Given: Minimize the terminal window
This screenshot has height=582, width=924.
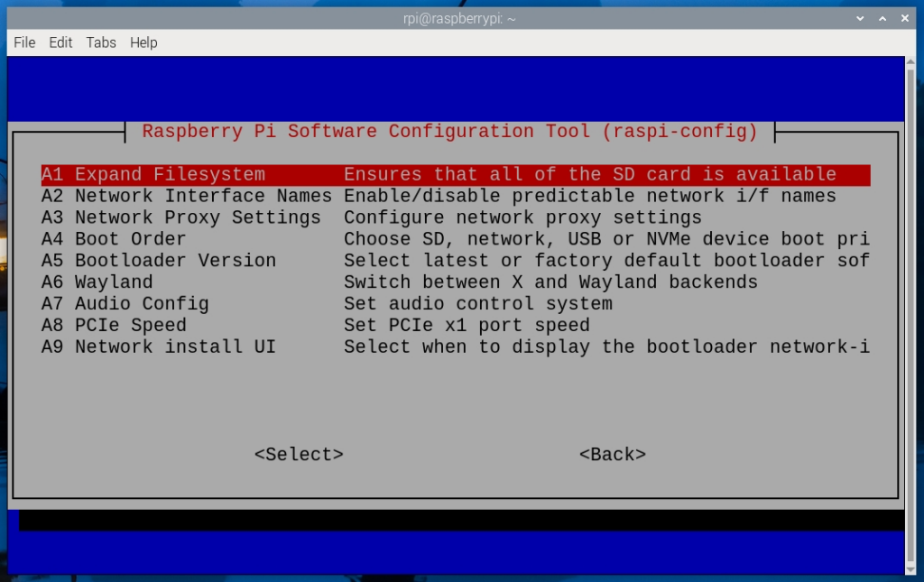Looking at the screenshot, I should 860,18.
